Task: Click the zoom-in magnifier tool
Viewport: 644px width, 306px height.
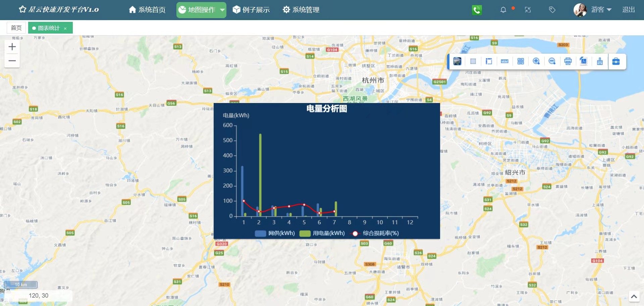Action: coord(537,61)
